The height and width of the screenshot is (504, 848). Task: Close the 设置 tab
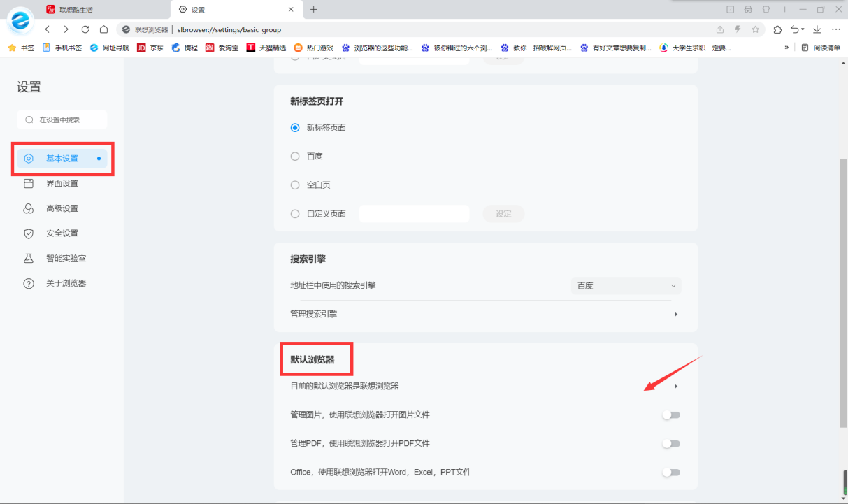tap(291, 10)
